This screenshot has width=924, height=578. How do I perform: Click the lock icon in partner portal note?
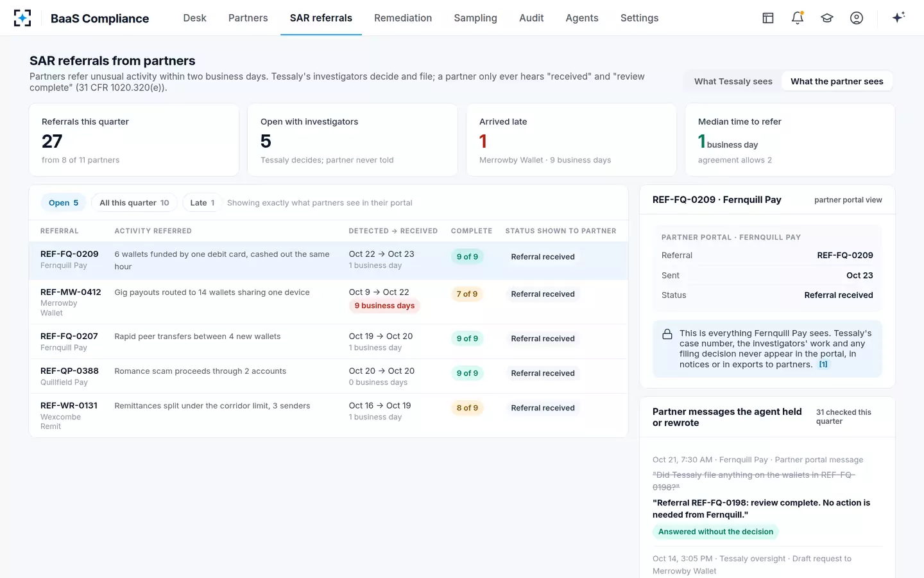667,334
